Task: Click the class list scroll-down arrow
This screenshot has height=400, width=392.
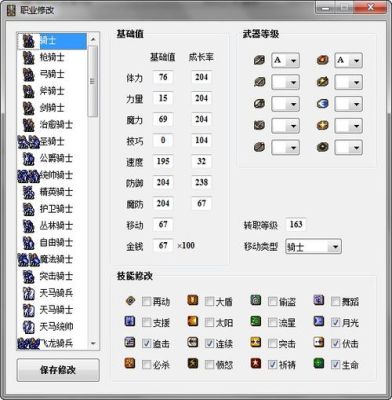Action: pyautogui.click(x=93, y=343)
